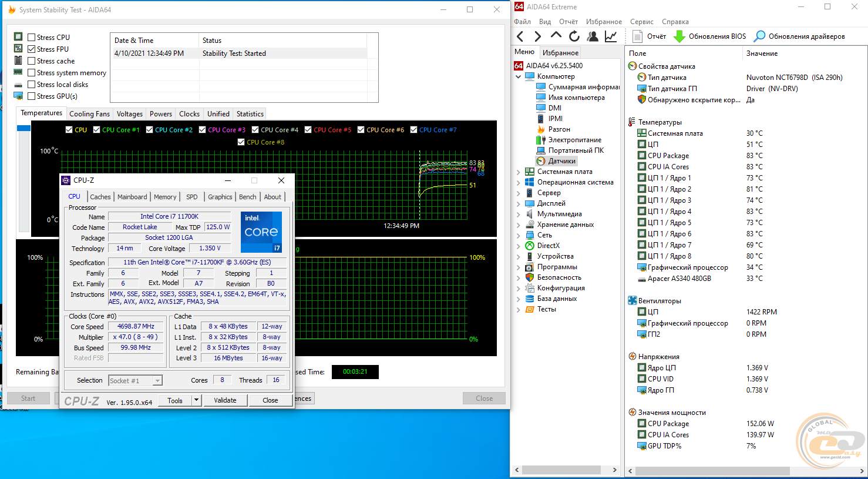
Task: Select Портативный ПК tree item
Action: [570, 150]
